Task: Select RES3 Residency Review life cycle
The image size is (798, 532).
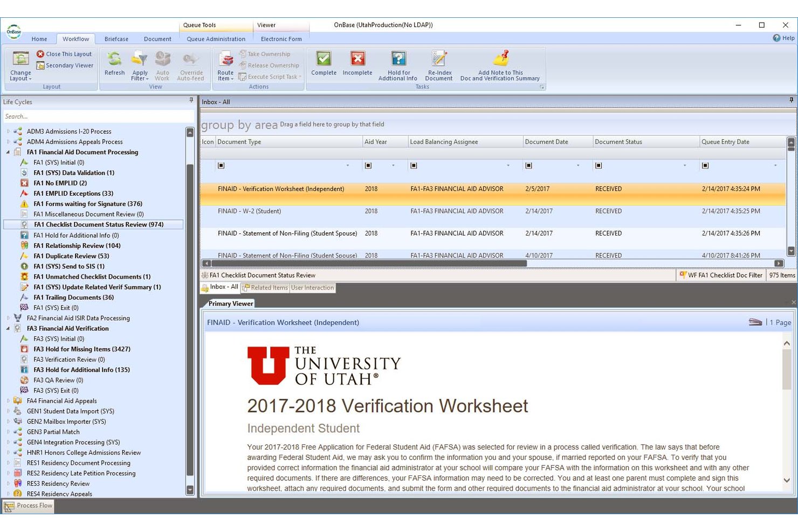Action: [58, 483]
